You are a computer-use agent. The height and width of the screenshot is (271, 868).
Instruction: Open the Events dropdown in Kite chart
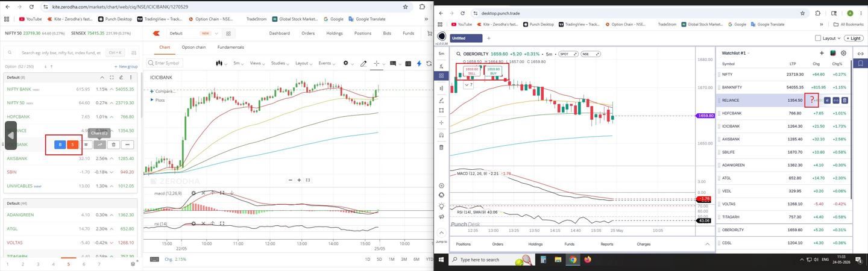[326, 63]
